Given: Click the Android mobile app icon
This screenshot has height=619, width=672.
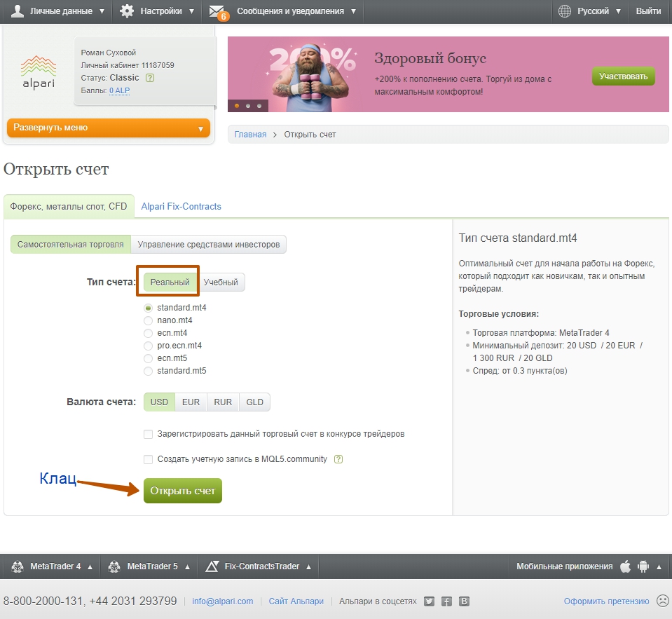Looking at the screenshot, I should pos(643,566).
